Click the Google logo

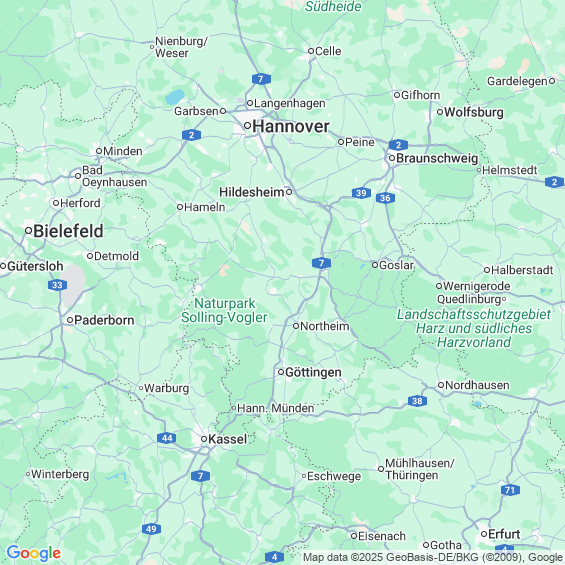34,553
